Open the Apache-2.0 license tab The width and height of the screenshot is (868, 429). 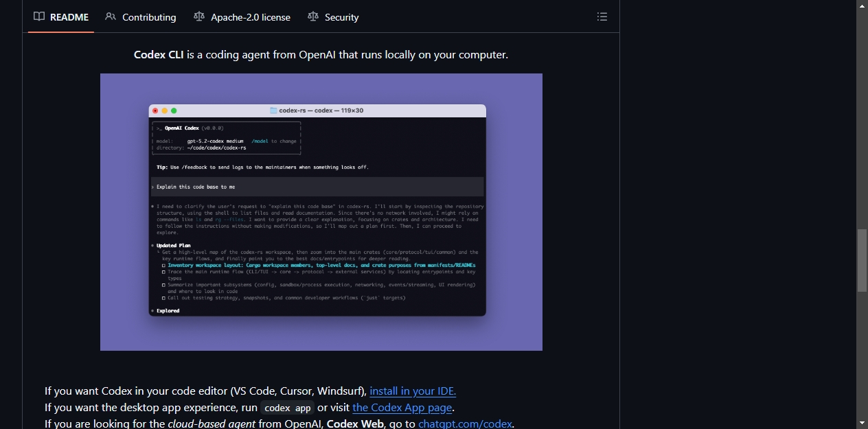pos(242,17)
